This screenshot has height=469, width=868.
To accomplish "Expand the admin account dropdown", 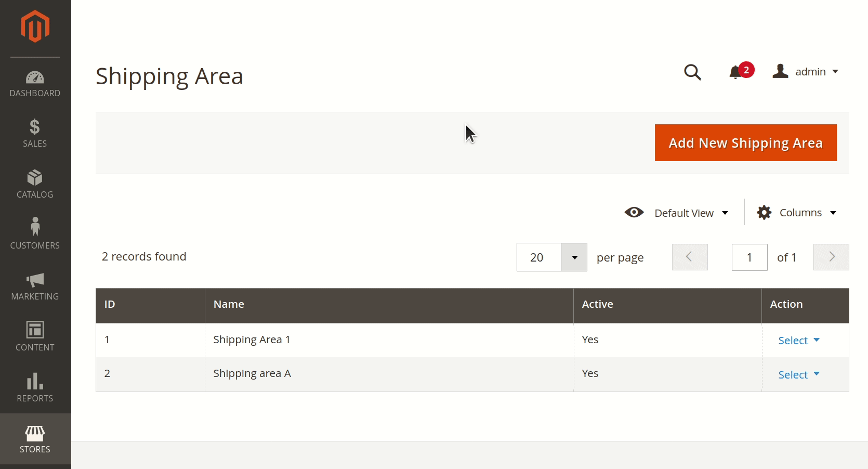I will coord(806,72).
